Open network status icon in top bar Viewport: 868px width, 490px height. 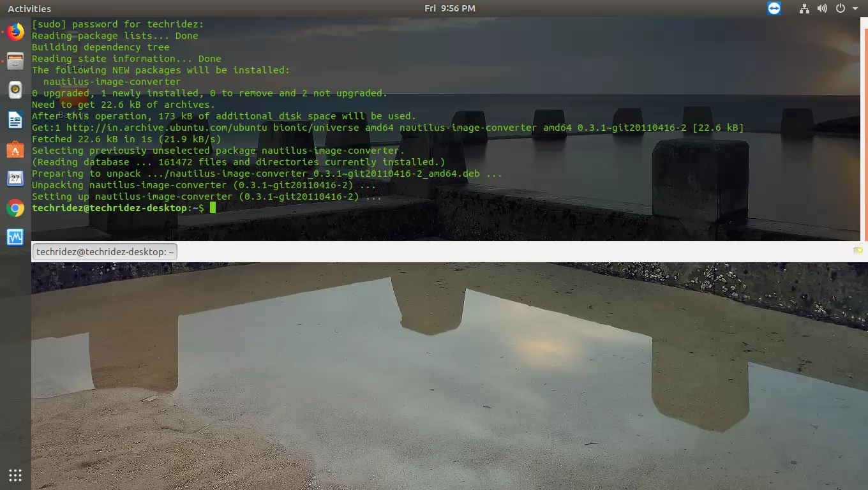pos(804,8)
